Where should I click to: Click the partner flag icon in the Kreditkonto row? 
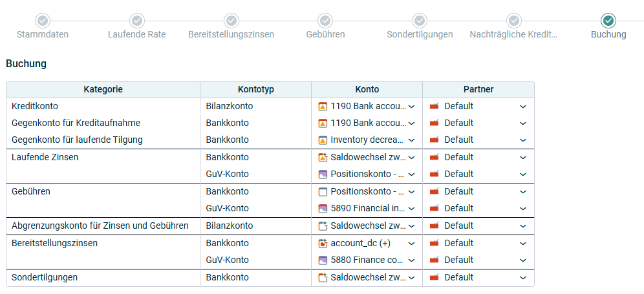click(434, 107)
